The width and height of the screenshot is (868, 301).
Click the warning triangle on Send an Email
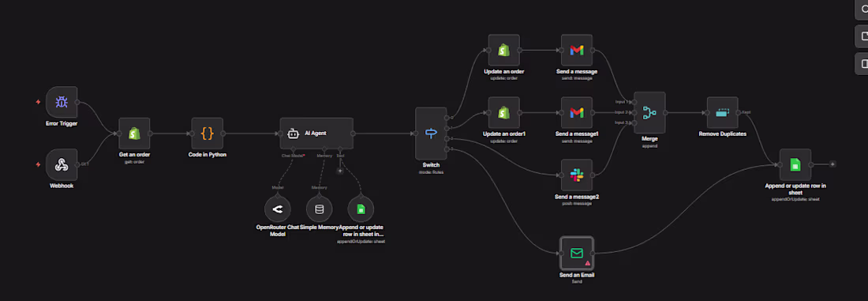coord(587,263)
